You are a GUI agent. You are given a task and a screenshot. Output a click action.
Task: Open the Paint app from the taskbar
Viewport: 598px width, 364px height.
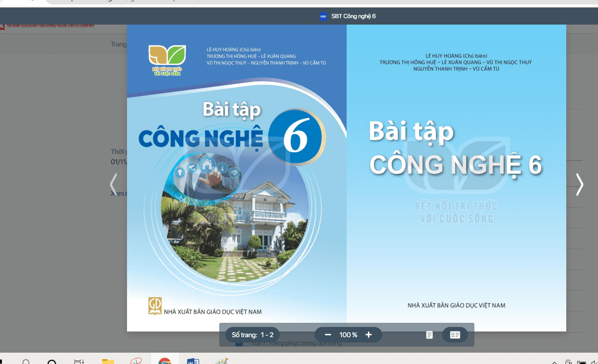pyautogui.click(x=222, y=361)
